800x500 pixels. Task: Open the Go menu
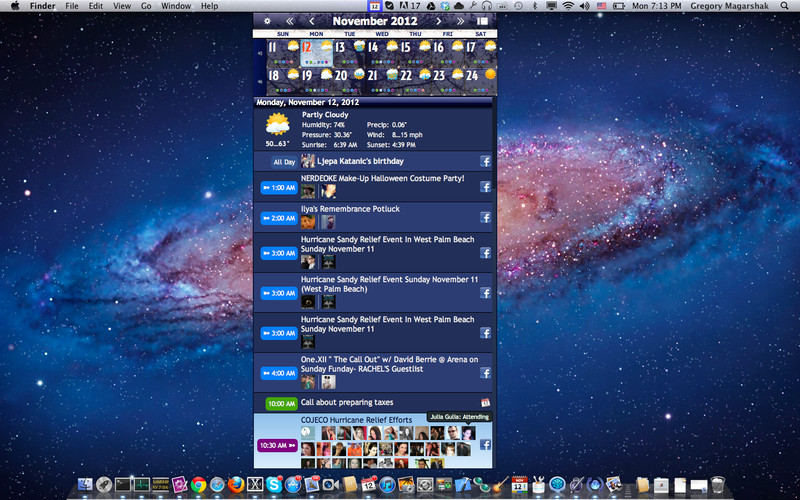coord(146,6)
